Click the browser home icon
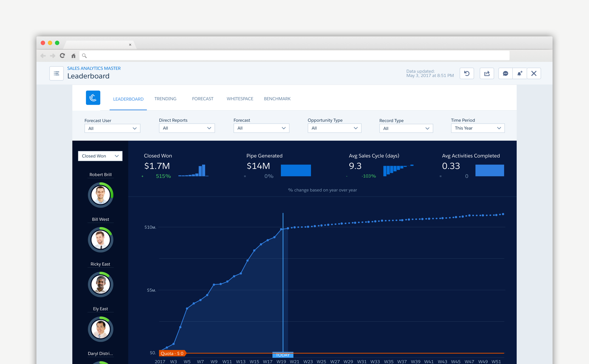 coord(73,56)
